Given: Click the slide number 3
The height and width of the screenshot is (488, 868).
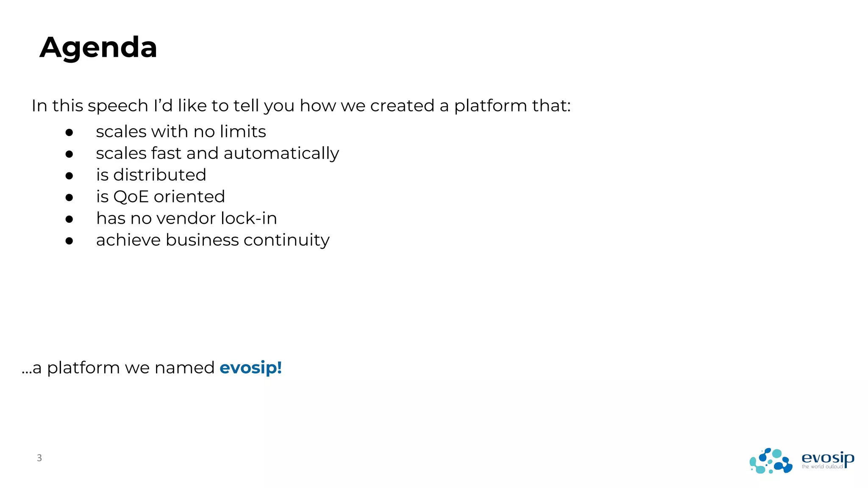Looking at the screenshot, I should [39, 458].
